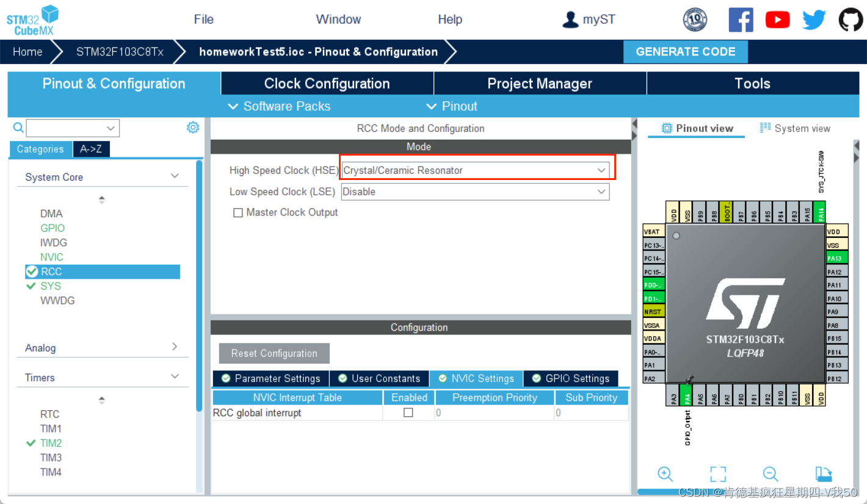Open the High Speed Clock (HSE) dropdown

[476, 170]
